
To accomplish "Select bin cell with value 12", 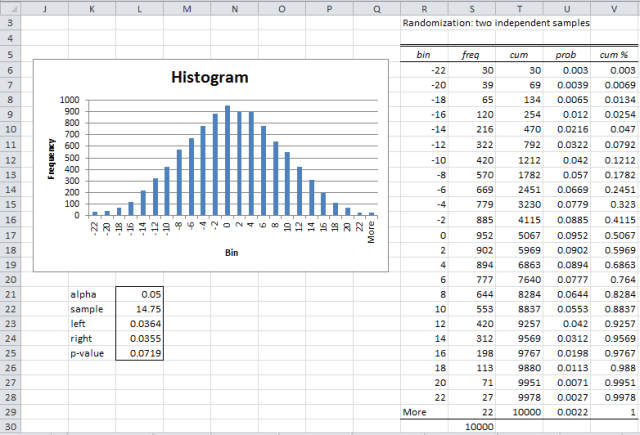I will tap(424, 324).
